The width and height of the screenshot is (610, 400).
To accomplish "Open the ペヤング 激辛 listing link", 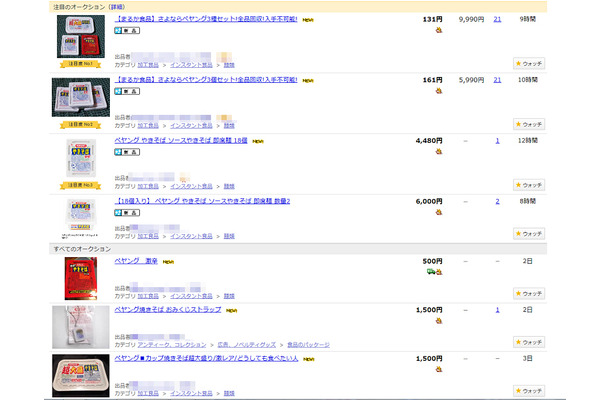I will point(136,261).
